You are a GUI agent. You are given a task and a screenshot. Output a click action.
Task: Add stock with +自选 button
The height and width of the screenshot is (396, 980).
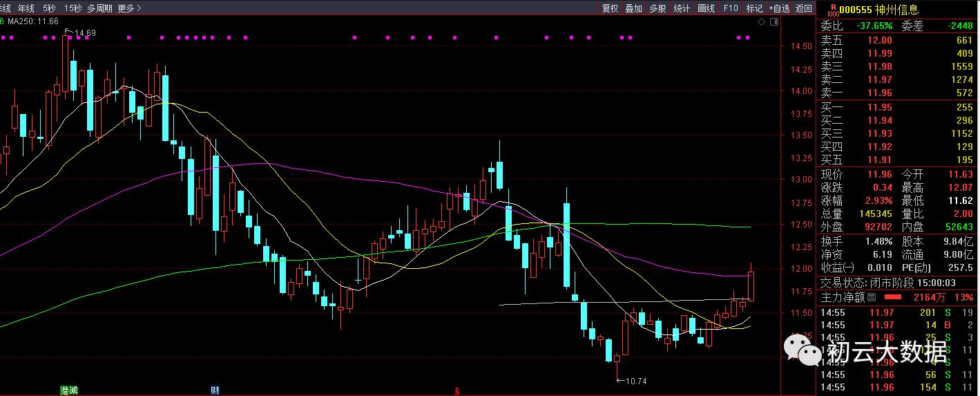point(779,8)
